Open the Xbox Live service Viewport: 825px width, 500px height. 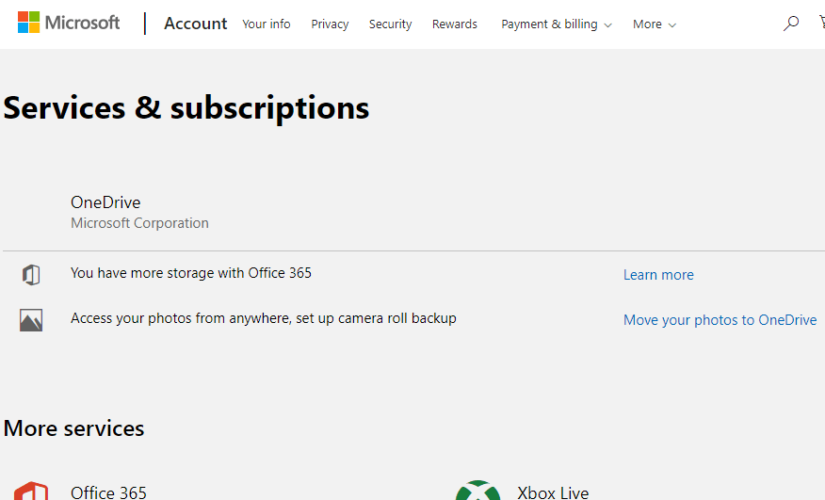pyautogui.click(x=553, y=493)
